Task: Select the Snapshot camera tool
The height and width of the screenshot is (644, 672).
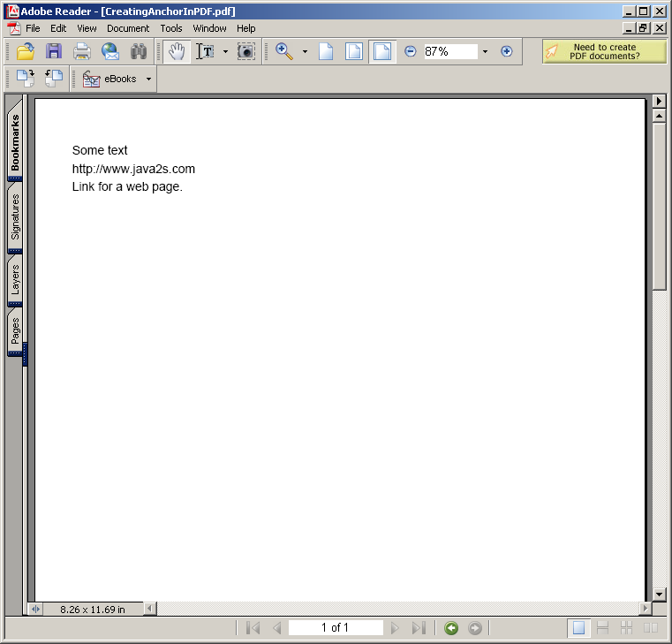Action: pos(246,51)
